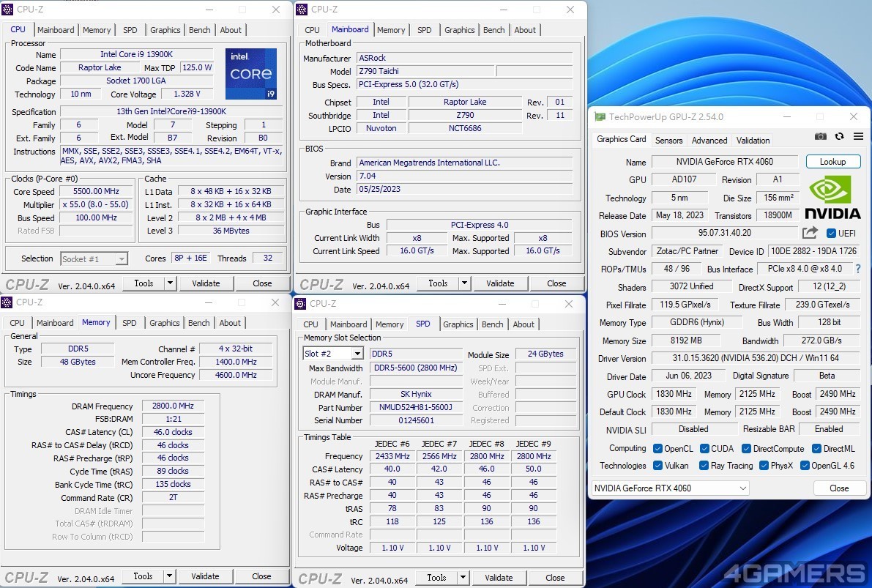This screenshot has width=872, height=588.
Task: Toggle the CUDA checkbox
Action: pos(704,448)
